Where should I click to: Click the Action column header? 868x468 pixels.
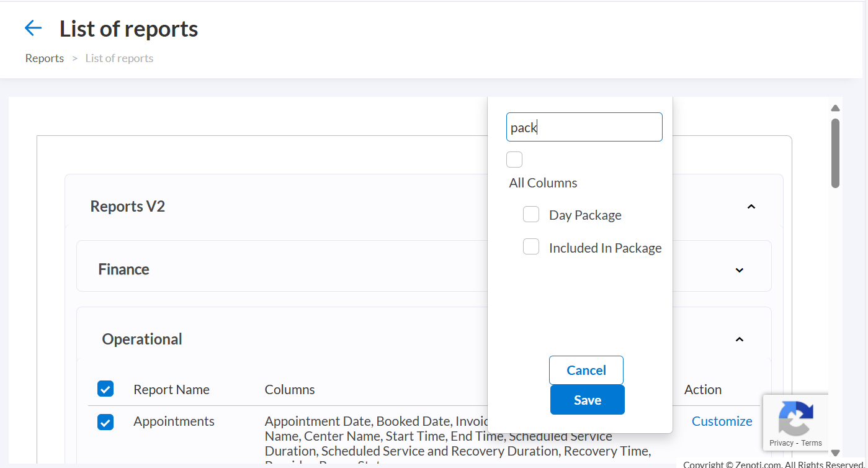click(x=703, y=390)
